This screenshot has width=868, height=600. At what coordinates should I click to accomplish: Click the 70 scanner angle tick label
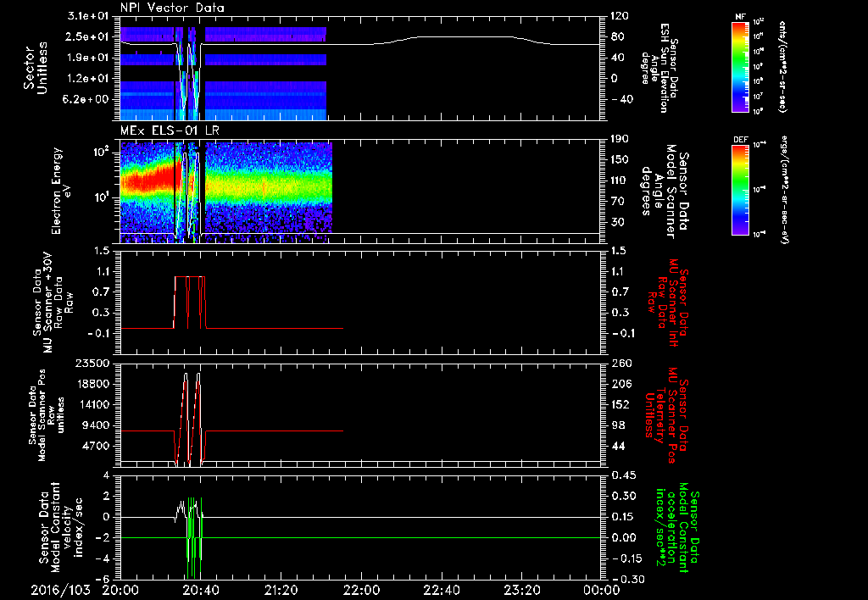tap(618, 202)
